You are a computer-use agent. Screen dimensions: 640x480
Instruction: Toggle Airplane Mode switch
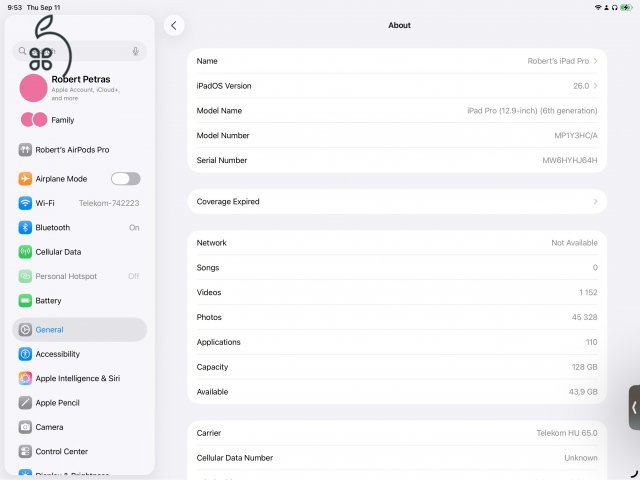tap(126, 178)
